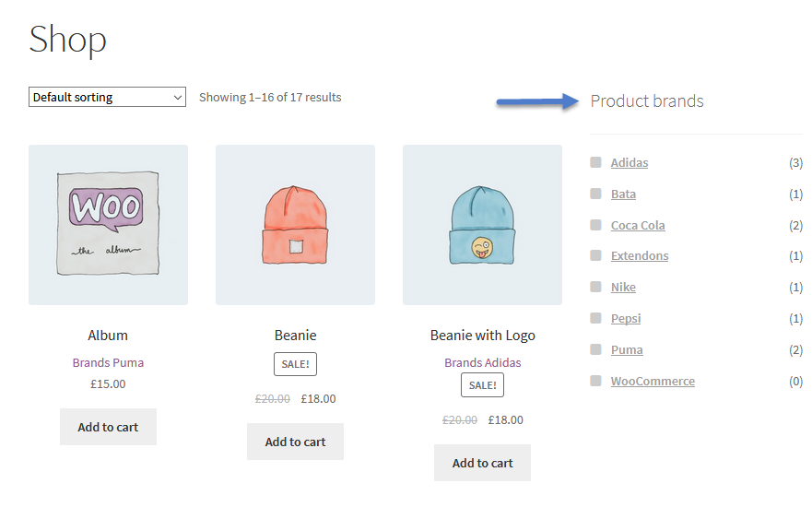This screenshot has height=507, width=812.
Task: Open the WooCommerce brand link
Action: click(653, 381)
